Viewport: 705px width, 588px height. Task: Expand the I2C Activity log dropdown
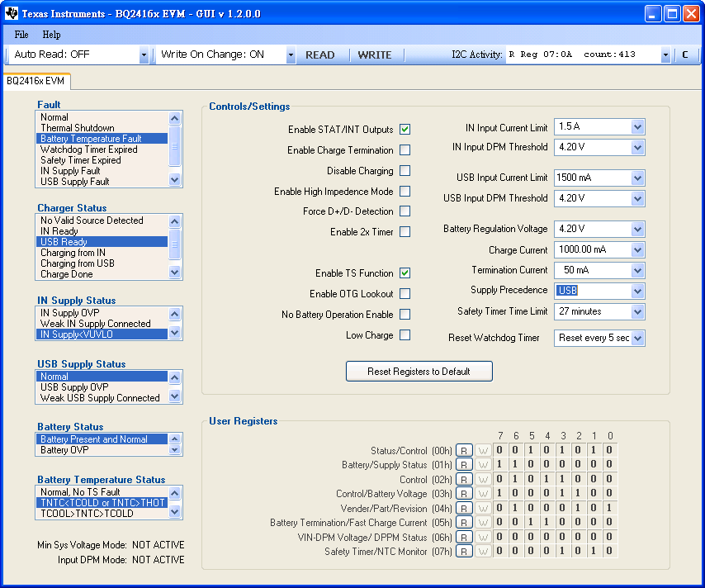coord(665,55)
